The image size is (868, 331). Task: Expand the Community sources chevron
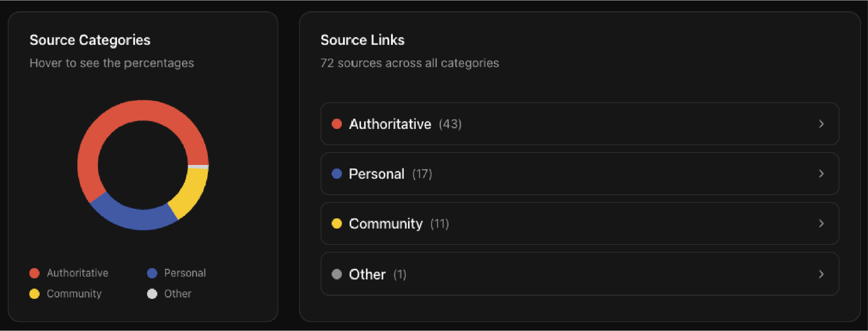[821, 224]
